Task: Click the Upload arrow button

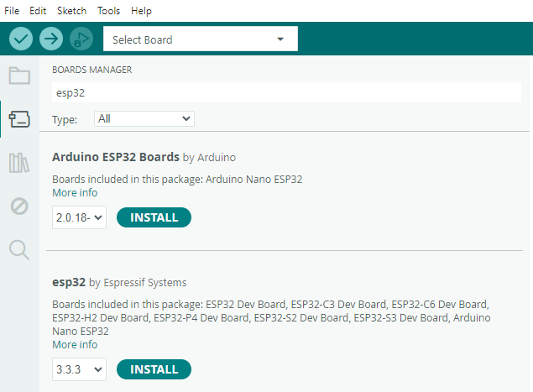Action: pyautogui.click(x=51, y=39)
